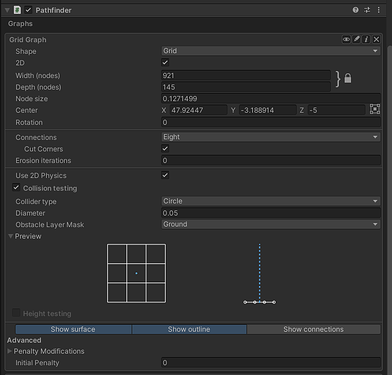Viewport: 392px width, 375px height.
Task: Open Pathfinder component help reference
Action: [355, 10]
